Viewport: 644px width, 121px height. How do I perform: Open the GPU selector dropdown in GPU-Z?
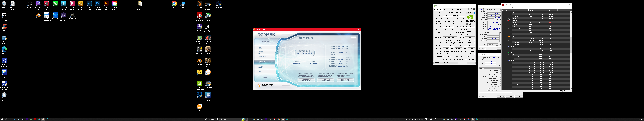446,63
